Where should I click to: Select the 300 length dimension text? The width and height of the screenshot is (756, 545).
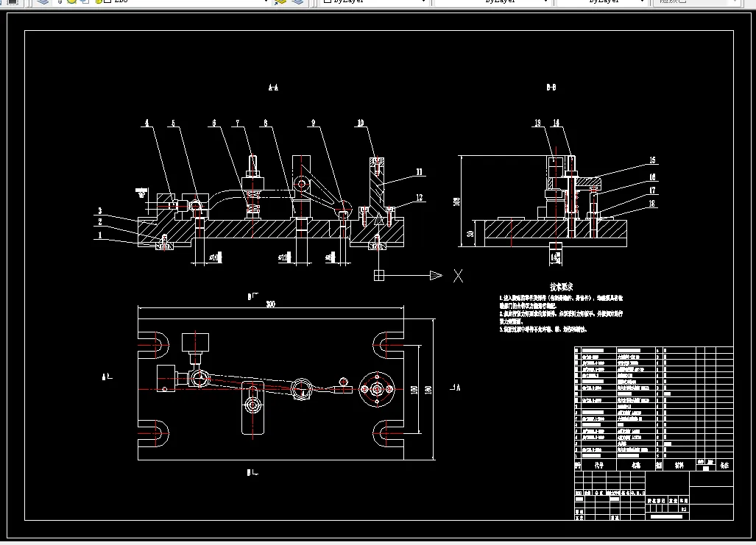(270, 304)
